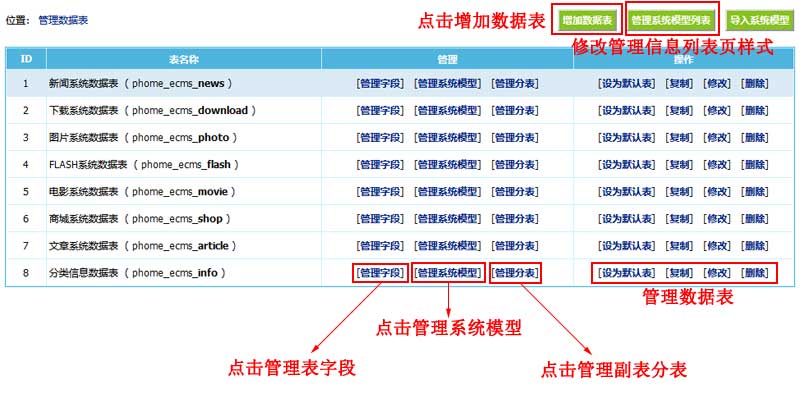Screen dimensions: 800x411
Task: Open 管理系统模型 for info table
Action: [x=447, y=272]
